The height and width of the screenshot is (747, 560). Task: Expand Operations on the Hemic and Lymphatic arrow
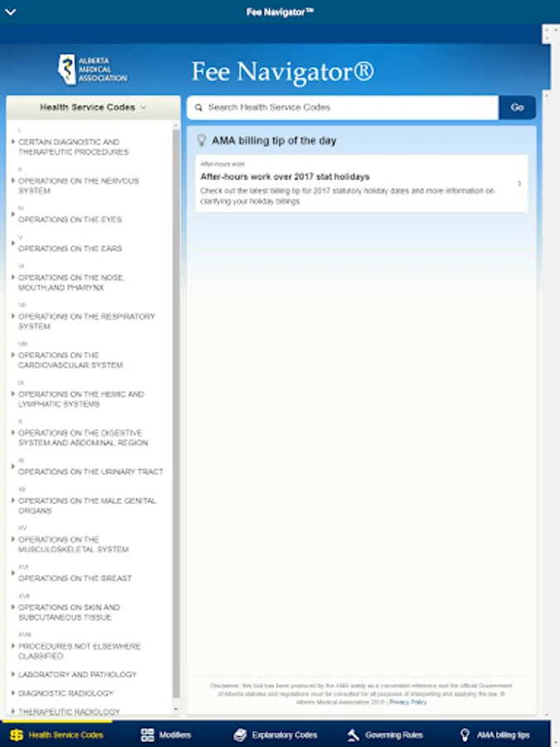point(12,393)
